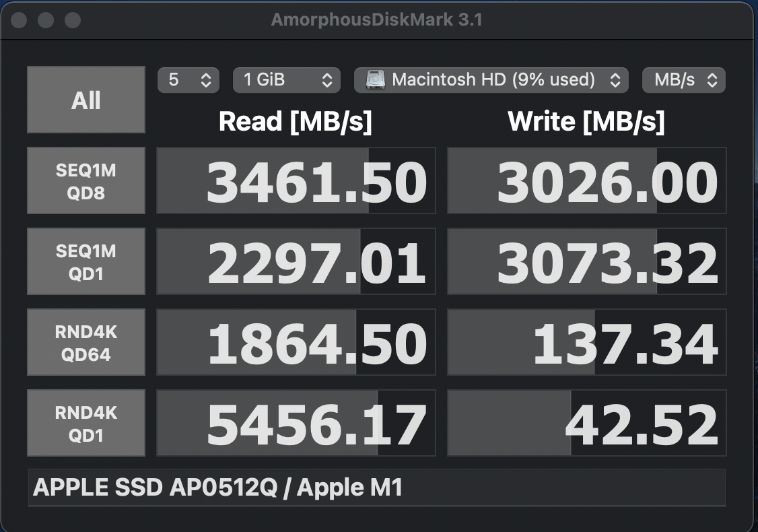This screenshot has width=758, height=532.
Task: Select the RND4K QD64 test label
Action: click(x=85, y=342)
